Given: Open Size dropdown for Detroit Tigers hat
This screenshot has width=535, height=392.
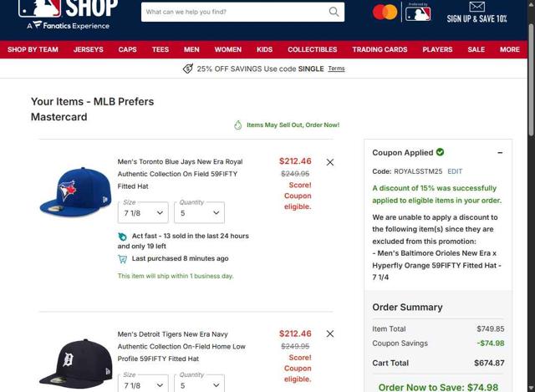Looking at the screenshot, I should (143, 384).
